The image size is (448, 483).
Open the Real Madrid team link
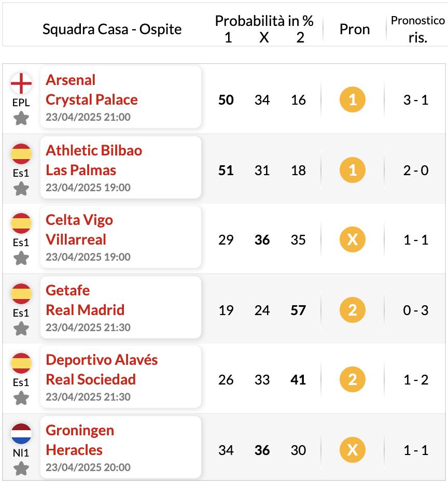[x=85, y=310]
